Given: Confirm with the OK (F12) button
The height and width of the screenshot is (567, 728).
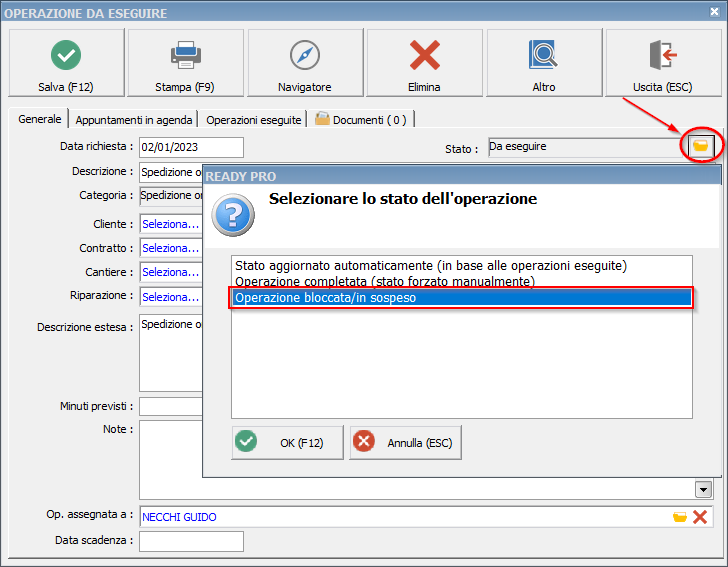Looking at the screenshot, I should (x=287, y=442).
